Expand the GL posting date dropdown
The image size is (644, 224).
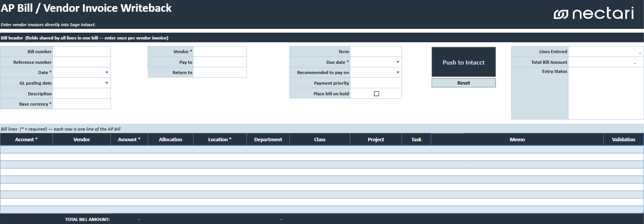pyautogui.click(x=107, y=83)
